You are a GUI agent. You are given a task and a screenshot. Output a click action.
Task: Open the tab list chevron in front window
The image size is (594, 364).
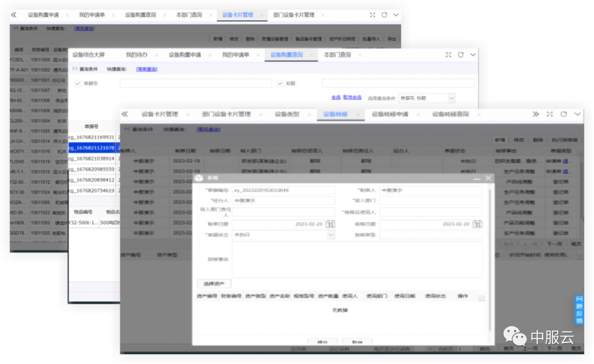(x=577, y=114)
